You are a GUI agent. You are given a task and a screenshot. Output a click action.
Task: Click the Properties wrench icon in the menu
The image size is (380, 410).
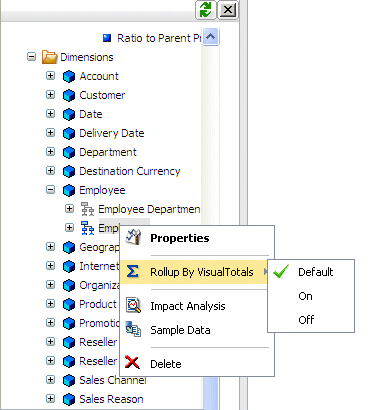(x=133, y=237)
